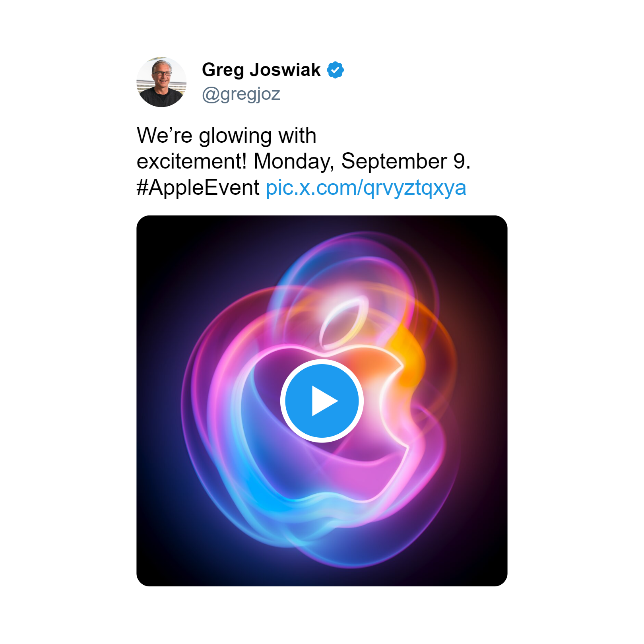This screenshot has width=644, height=644.
Task: Click the blue verified checkmark badge
Action: click(336, 70)
